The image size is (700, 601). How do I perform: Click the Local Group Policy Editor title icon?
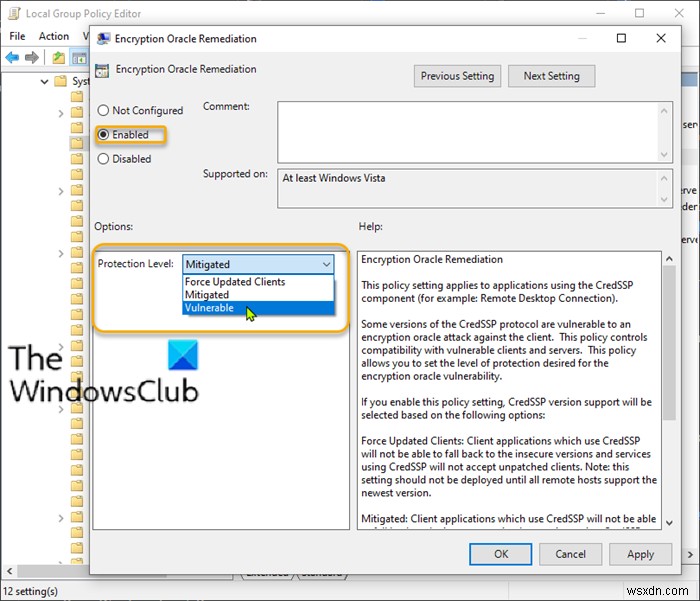pos(14,13)
